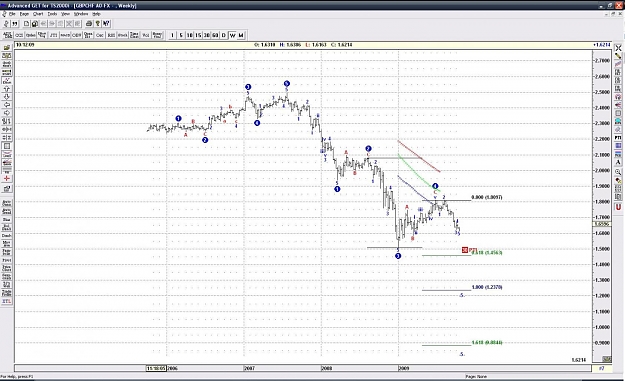625x381 pixels.
Task: Click the new blank page icon
Action: [26, 24]
